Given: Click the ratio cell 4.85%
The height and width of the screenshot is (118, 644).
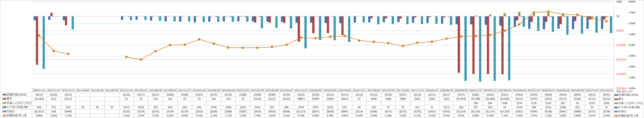Looking at the screenshot, I should (x=345, y=116).
